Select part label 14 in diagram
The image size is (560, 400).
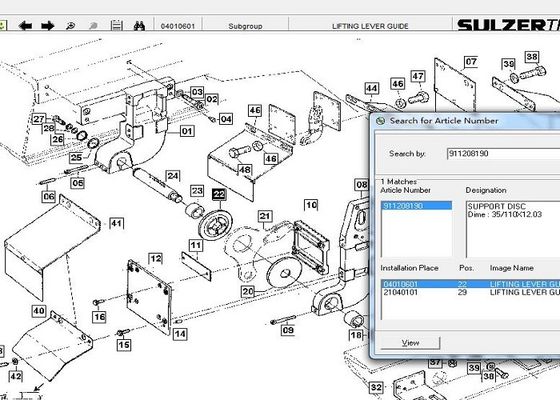[x=180, y=334]
